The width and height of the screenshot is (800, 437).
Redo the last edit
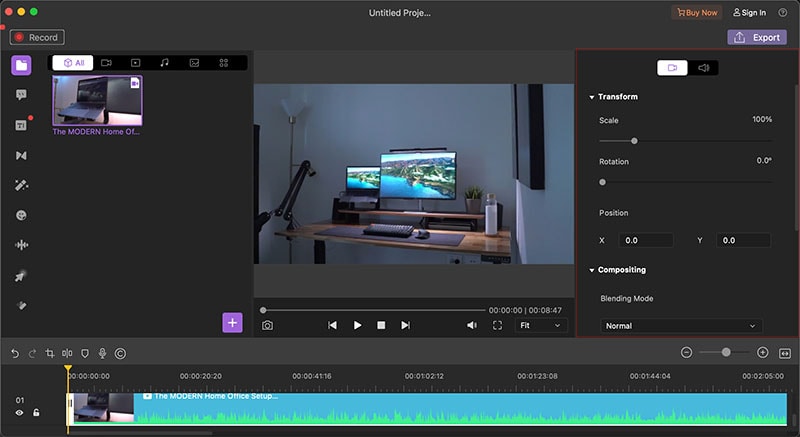[32, 353]
